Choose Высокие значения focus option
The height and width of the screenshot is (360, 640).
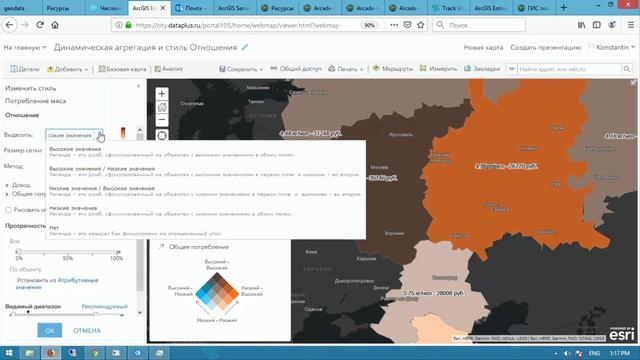click(x=206, y=151)
